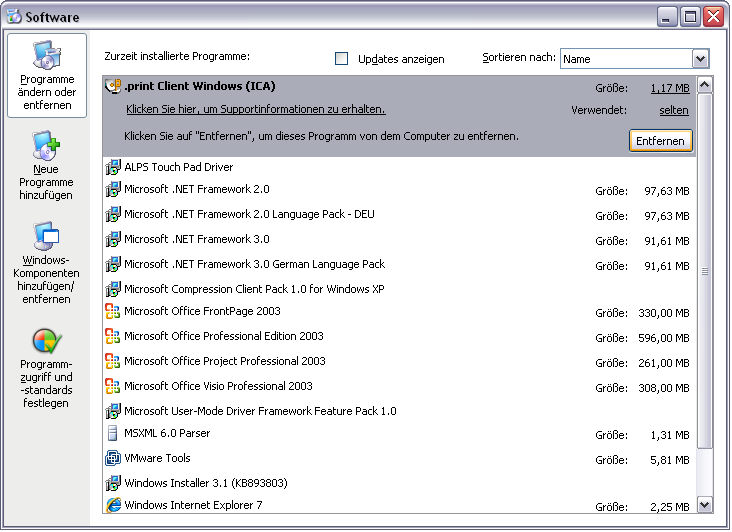Click the 1,31 MB size value
The height and width of the screenshot is (532, 732).
(x=670, y=435)
